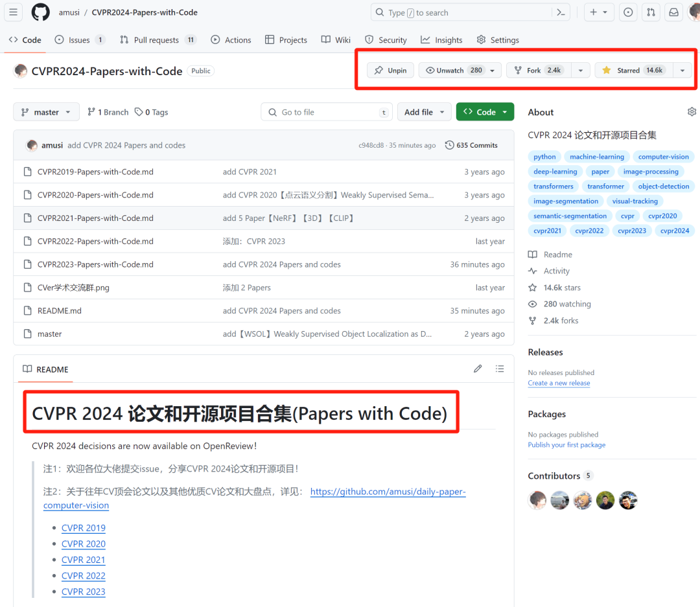Open 635 Commits history
The height and width of the screenshot is (607, 700).
click(x=471, y=145)
